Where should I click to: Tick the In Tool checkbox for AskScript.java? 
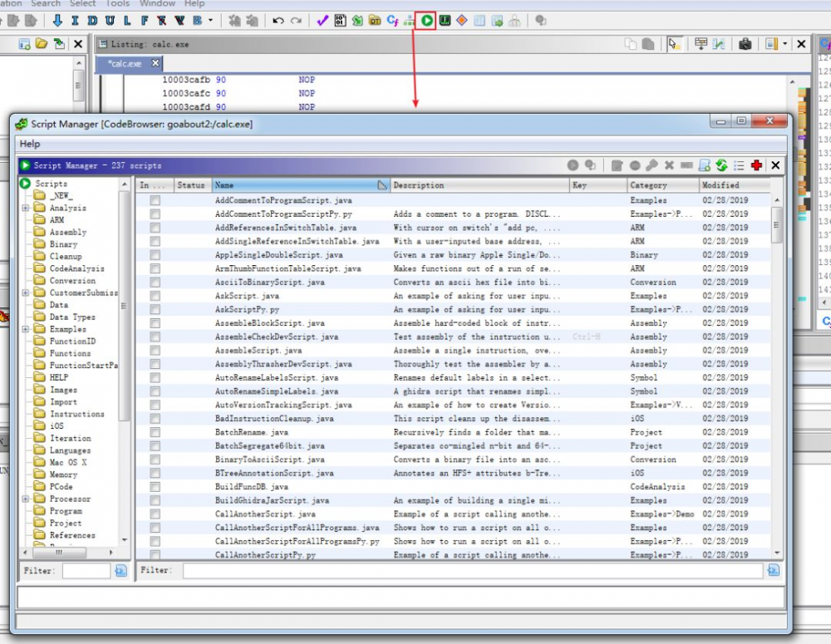155,296
